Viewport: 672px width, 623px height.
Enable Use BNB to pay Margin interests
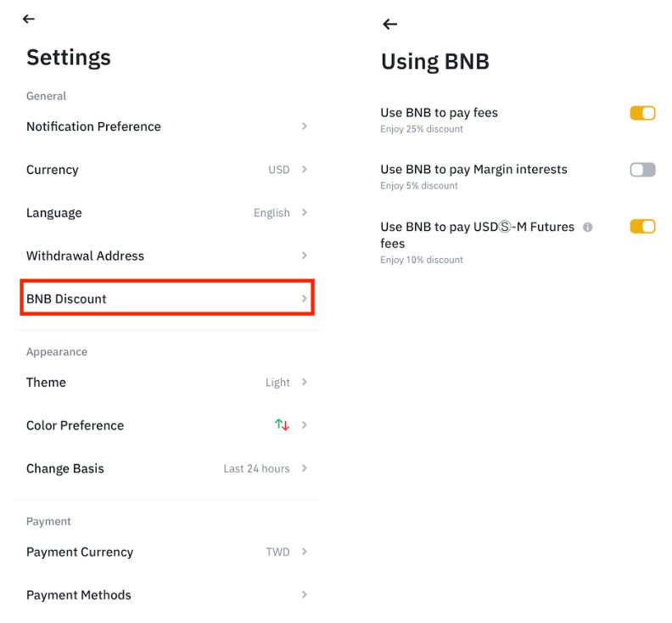tap(642, 170)
